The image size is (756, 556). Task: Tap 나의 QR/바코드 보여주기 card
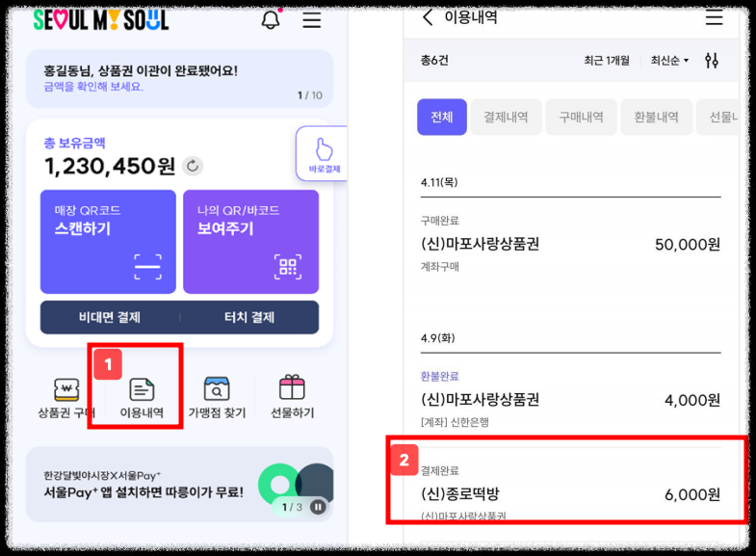tap(250, 242)
